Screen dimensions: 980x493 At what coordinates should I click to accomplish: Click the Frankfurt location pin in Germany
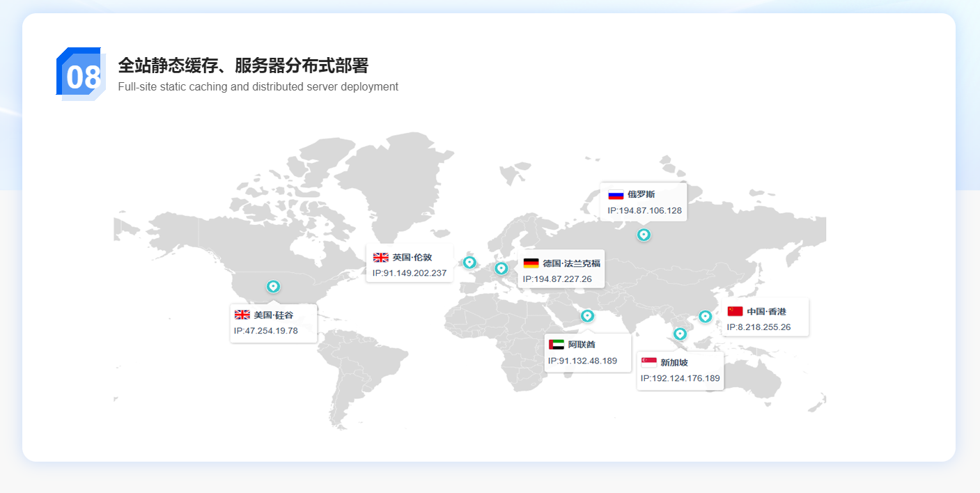pos(501,268)
